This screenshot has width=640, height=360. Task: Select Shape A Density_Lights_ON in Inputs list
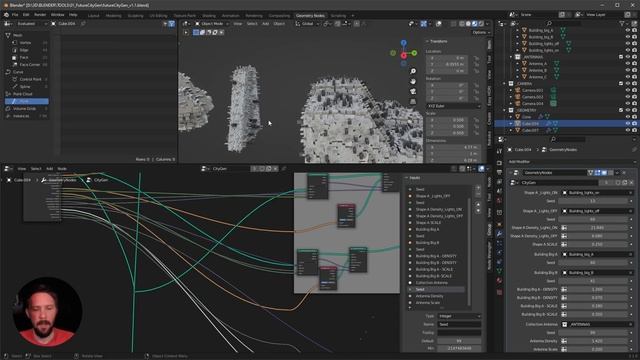pyautogui.click(x=438, y=209)
